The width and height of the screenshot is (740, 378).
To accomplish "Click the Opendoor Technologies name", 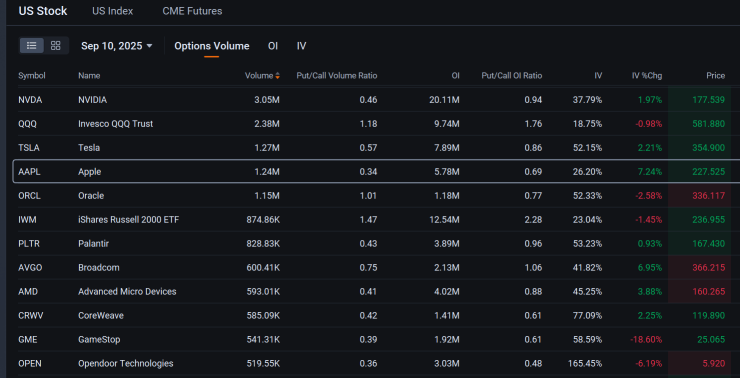I will pos(126,363).
